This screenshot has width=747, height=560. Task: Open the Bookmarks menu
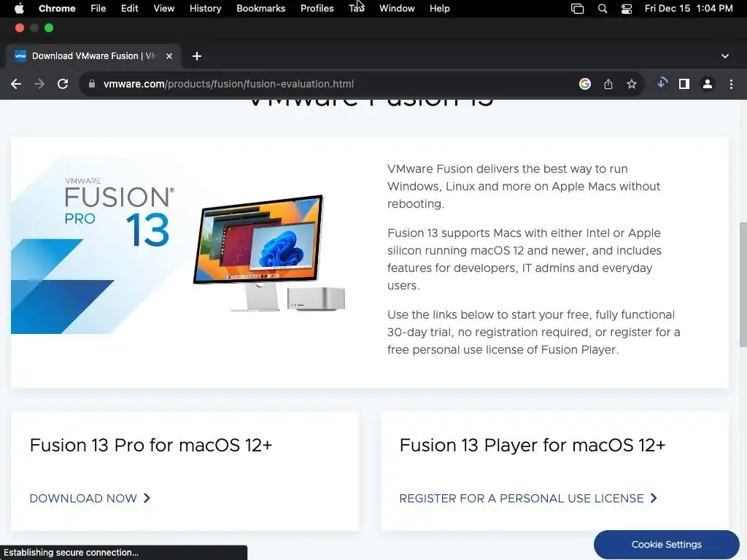pyautogui.click(x=260, y=8)
